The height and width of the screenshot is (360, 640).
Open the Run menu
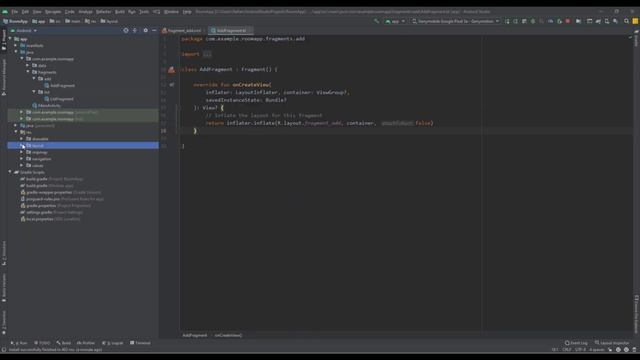point(132,12)
